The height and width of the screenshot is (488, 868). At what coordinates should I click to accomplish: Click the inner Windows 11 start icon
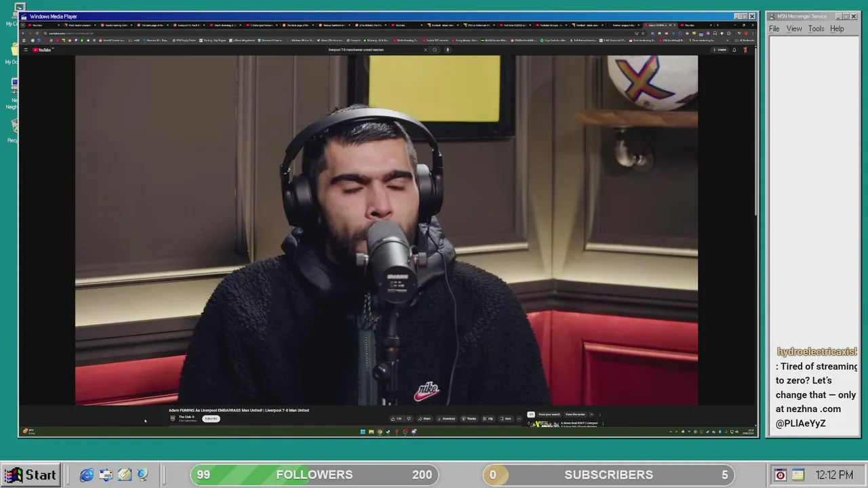click(363, 432)
